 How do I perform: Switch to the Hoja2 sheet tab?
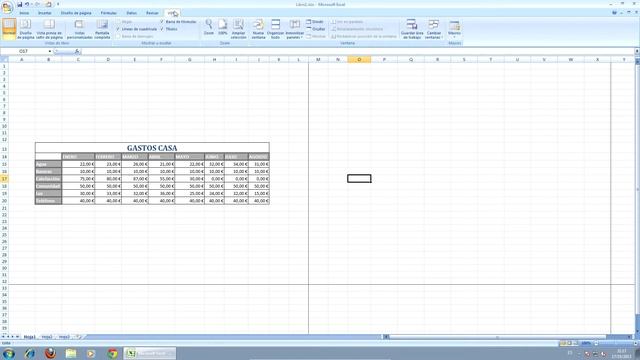(x=47, y=337)
